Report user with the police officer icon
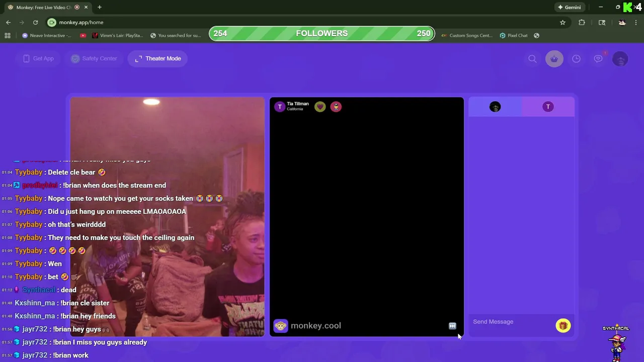 coord(336,107)
